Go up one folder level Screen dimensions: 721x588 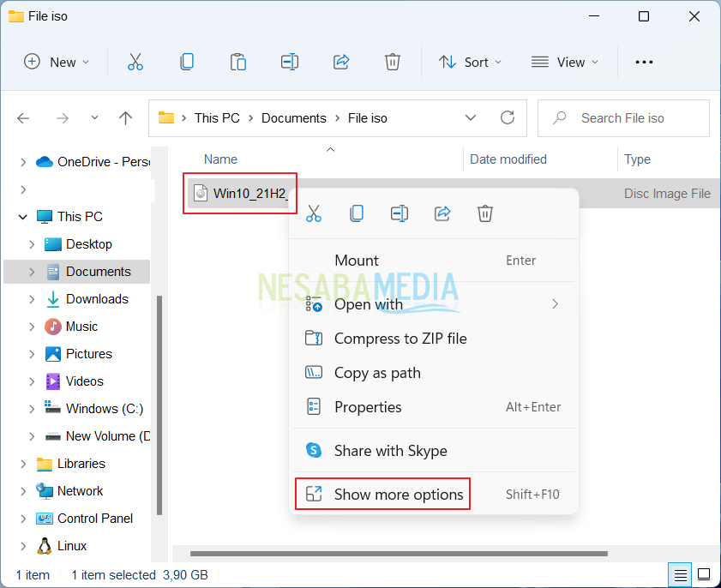click(x=125, y=118)
